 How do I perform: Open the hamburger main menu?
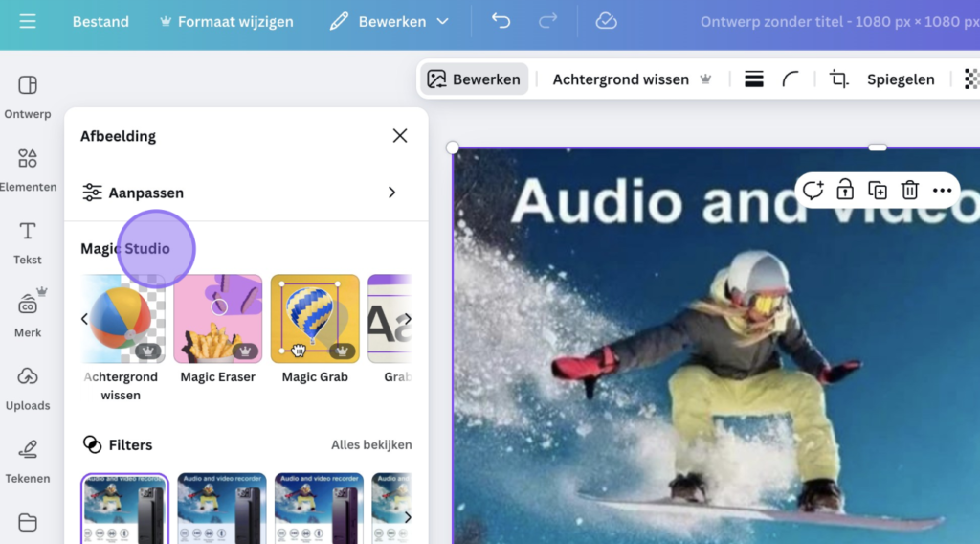click(x=28, y=22)
